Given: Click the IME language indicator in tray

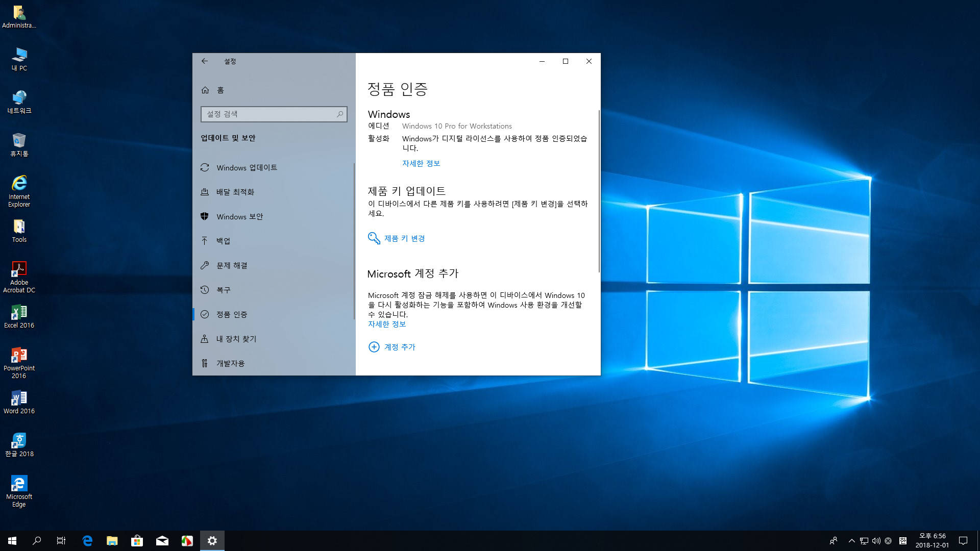Looking at the screenshot, I should [902, 541].
